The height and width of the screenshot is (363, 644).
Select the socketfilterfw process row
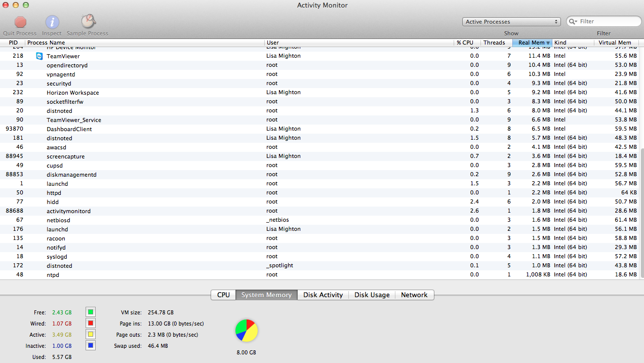(319, 102)
